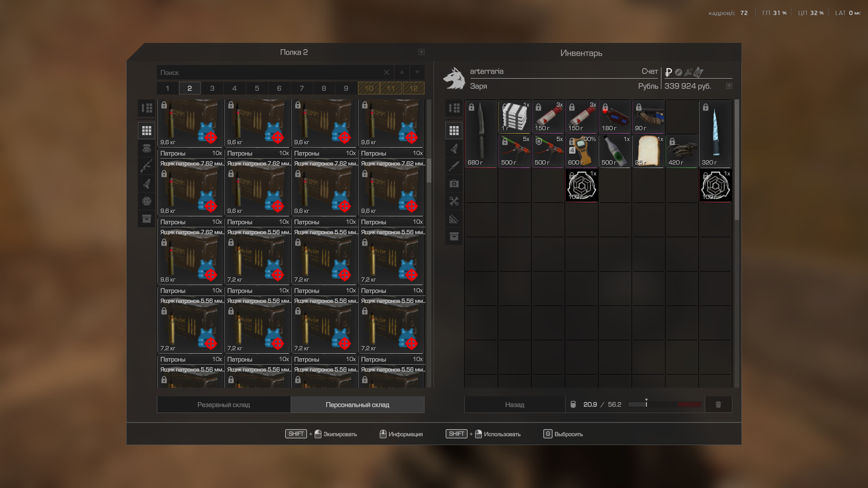Switch to shelf tab 7
This screenshot has height=488, width=868.
[x=302, y=88]
